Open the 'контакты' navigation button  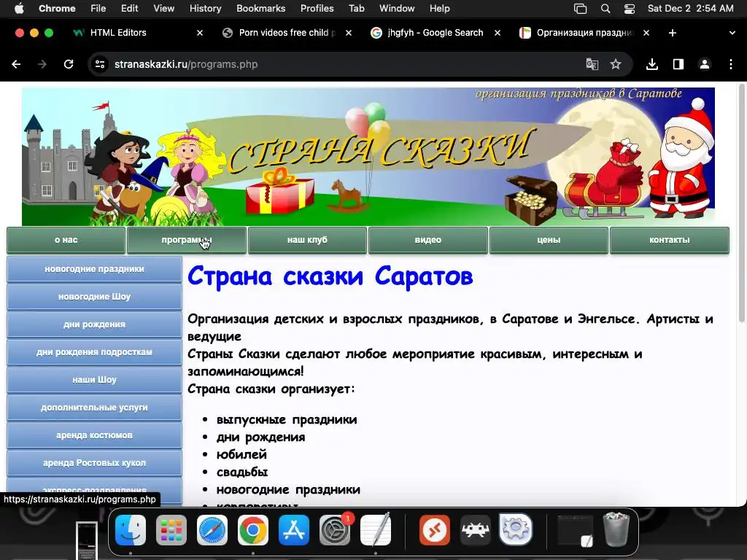670,240
